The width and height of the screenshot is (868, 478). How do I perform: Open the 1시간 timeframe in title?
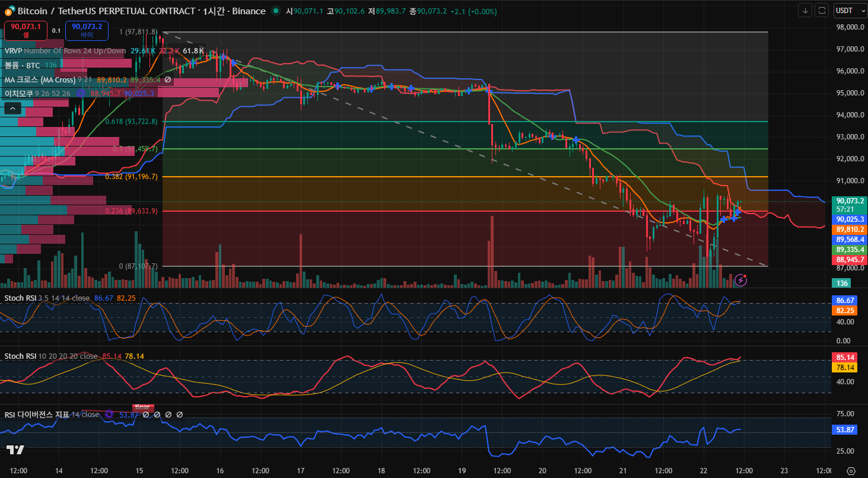pyautogui.click(x=213, y=11)
